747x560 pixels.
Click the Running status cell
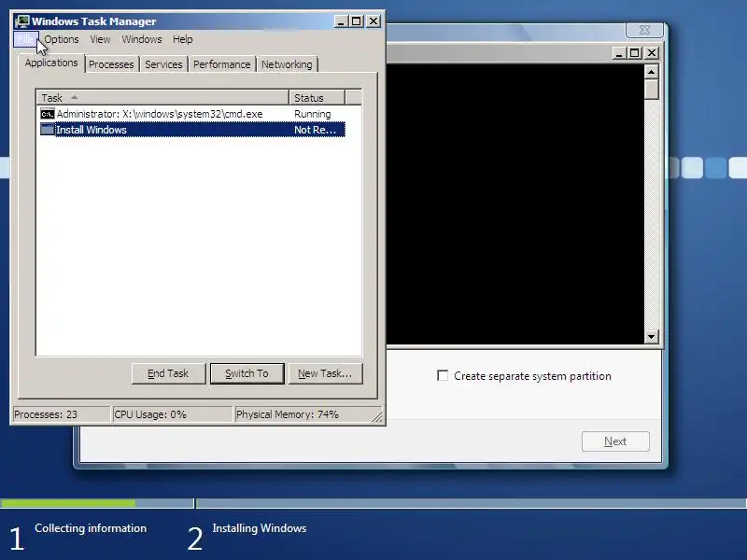(313, 114)
